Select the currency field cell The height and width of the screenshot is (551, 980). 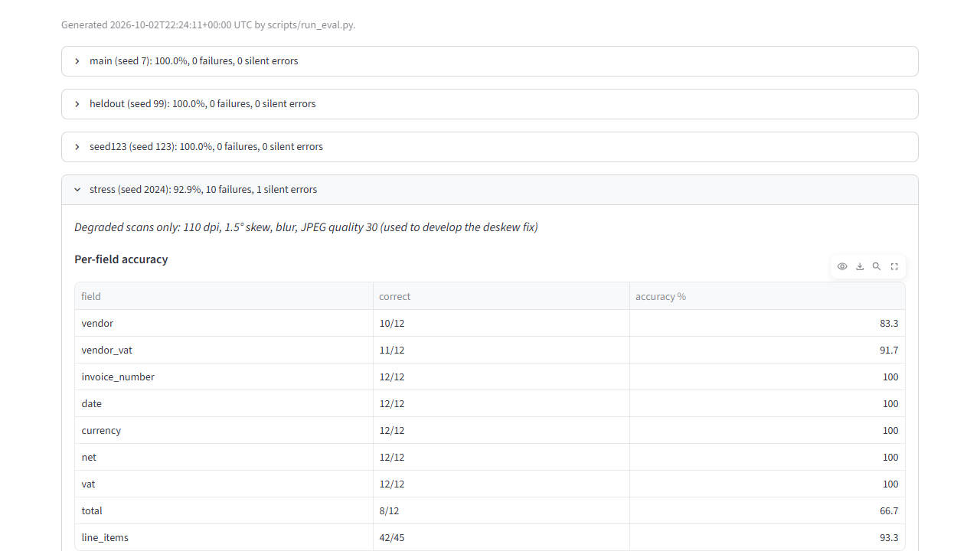[224, 430]
